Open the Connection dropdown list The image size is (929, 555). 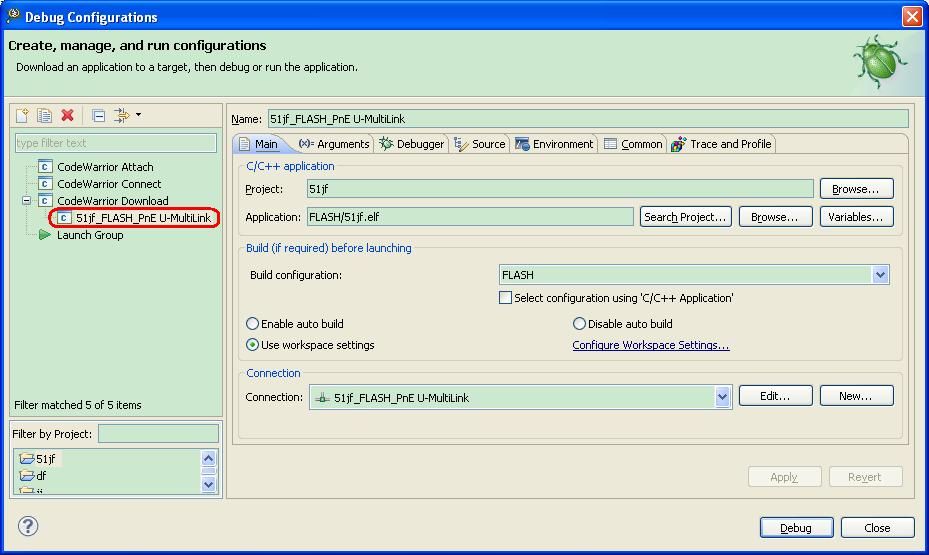(x=722, y=397)
